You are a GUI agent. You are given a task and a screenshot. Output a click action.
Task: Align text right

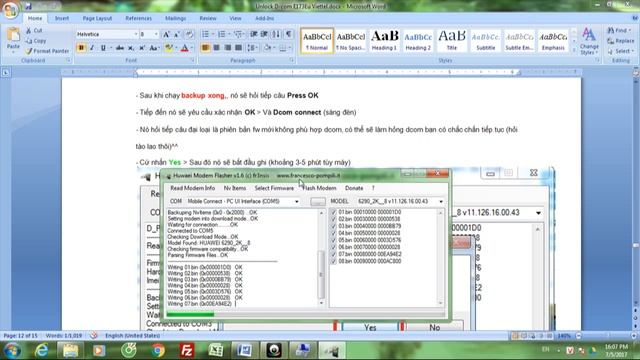[227, 48]
